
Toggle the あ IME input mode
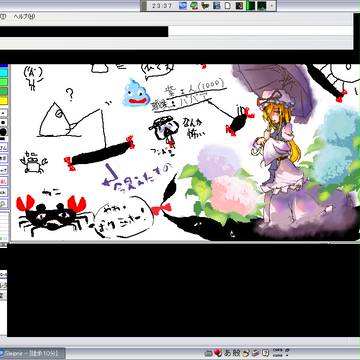click(227, 353)
